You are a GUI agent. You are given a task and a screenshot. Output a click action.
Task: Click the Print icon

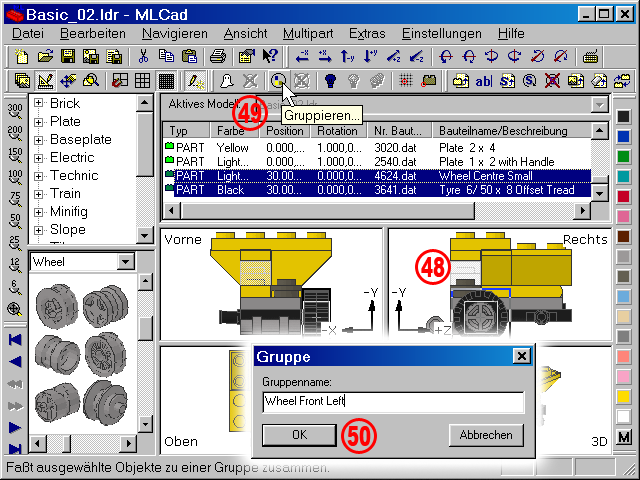218,56
